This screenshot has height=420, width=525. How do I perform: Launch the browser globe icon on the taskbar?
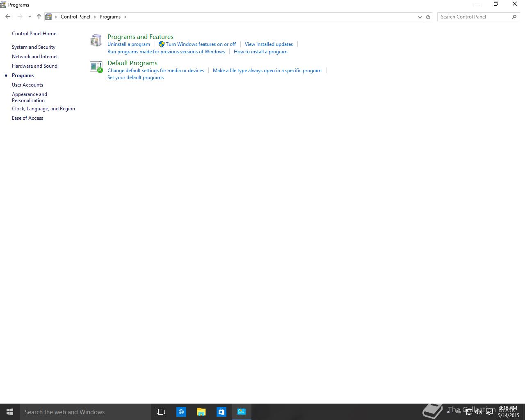(x=181, y=412)
